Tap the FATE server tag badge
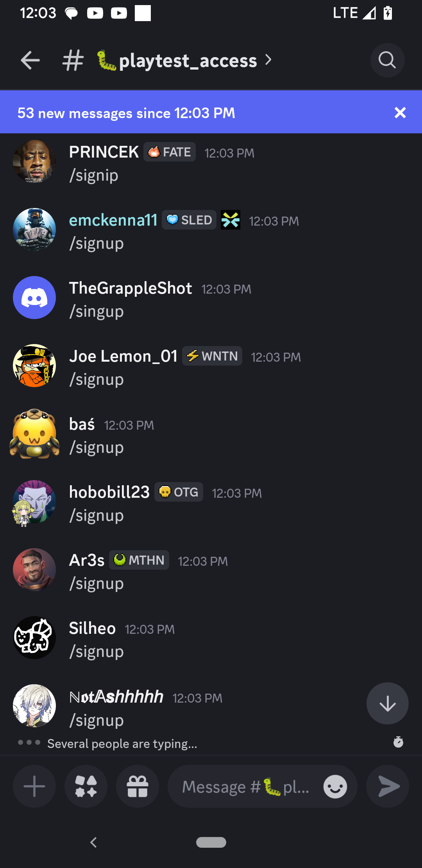Image resolution: width=422 pixels, height=868 pixels. tap(170, 152)
